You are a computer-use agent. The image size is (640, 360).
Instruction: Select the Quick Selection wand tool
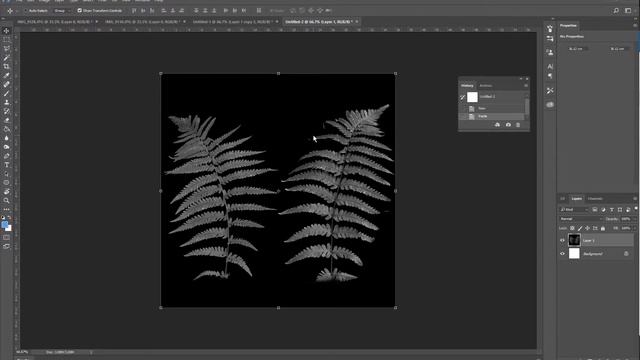pyautogui.click(x=7, y=58)
